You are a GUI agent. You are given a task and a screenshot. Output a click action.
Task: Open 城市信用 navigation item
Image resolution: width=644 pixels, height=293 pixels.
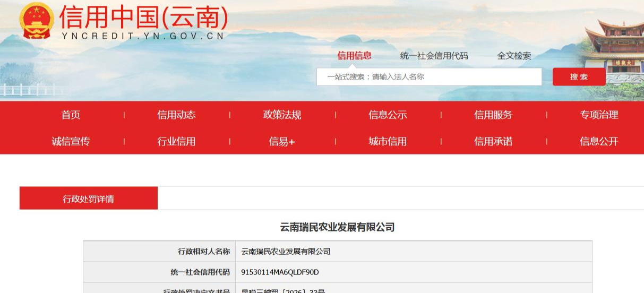click(388, 141)
